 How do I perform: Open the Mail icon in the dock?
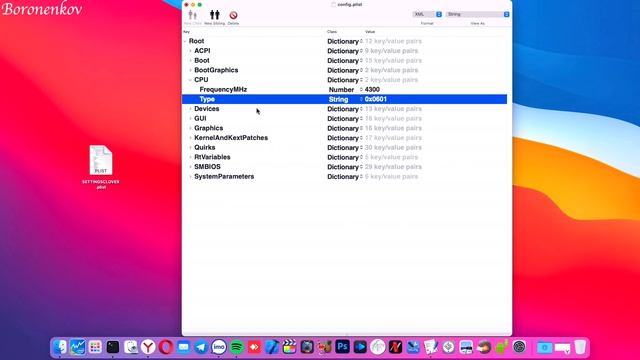[x=184, y=347]
